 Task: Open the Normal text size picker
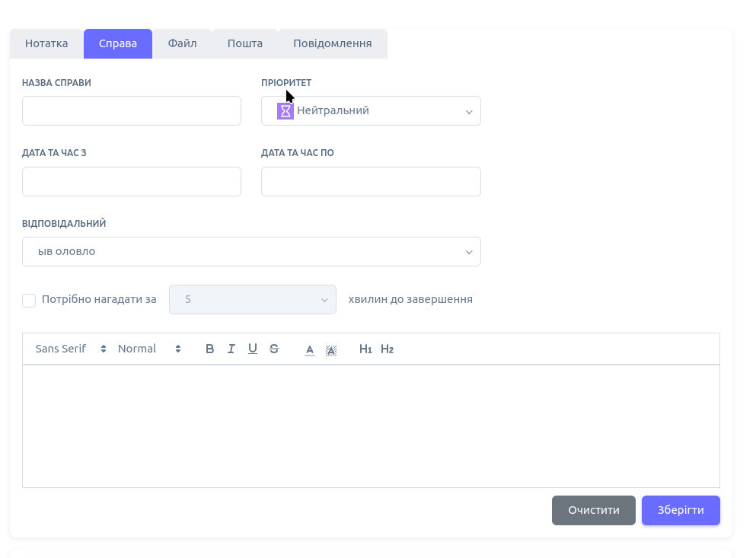(149, 349)
